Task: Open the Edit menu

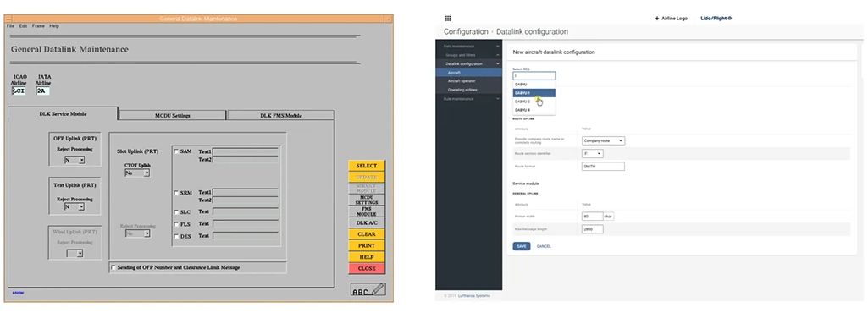Action: (x=23, y=26)
